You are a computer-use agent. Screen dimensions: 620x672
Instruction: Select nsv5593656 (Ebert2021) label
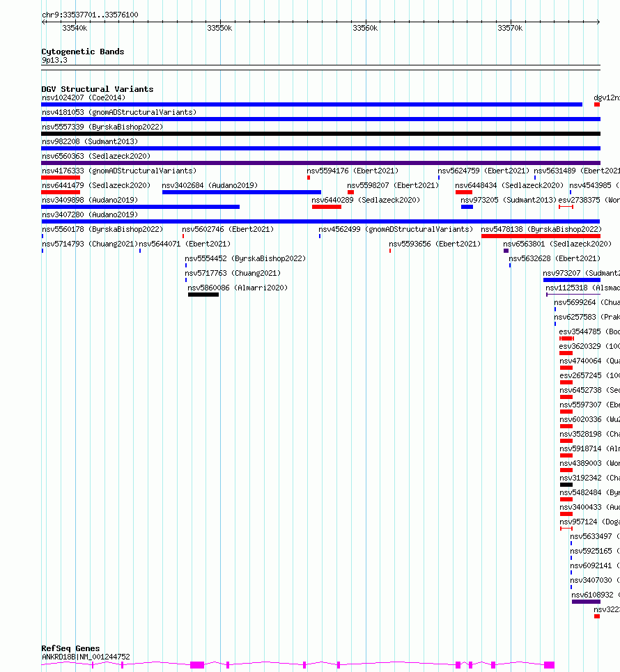(x=435, y=244)
